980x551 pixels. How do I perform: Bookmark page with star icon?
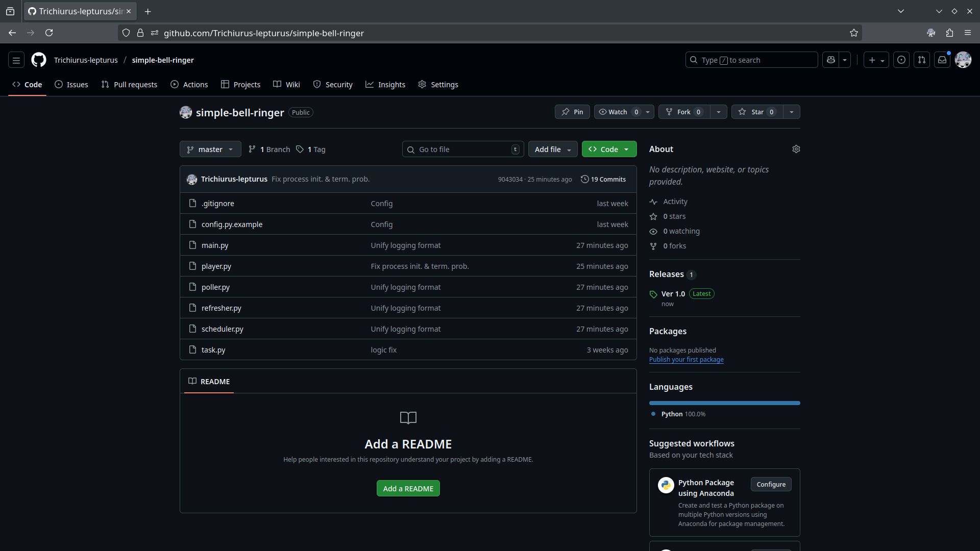tap(854, 33)
